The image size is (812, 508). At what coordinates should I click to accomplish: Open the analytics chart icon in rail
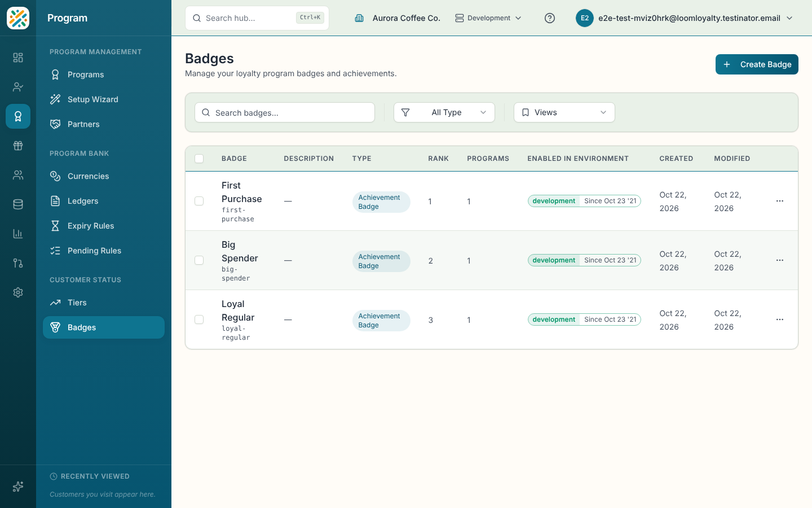pyautogui.click(x=18, y=234)
